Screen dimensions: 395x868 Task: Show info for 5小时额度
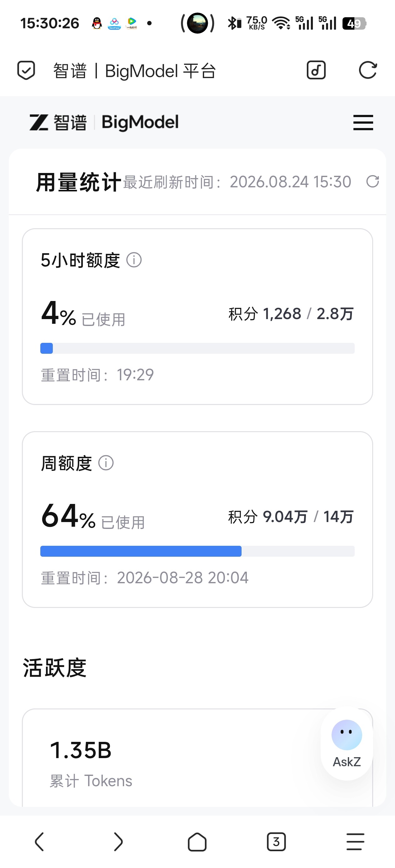(134, 260)
